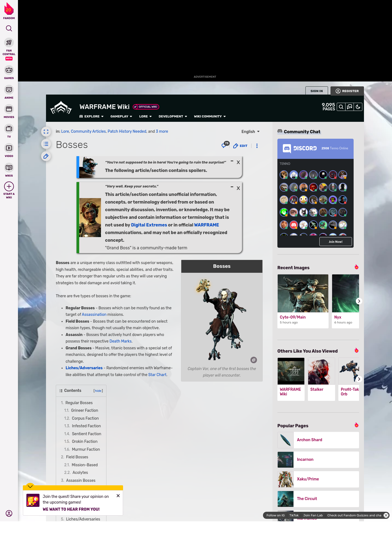This screenshot has height=545, width=392.
Task: Expand the Gameplay menu
Action: click(x=121, y=116)
